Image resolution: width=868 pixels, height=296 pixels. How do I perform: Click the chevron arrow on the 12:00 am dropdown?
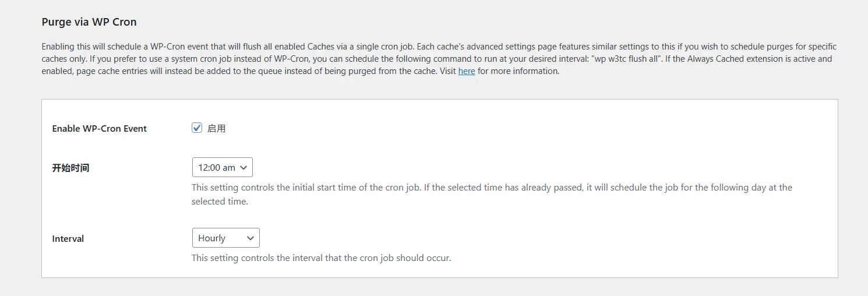pyautogui.click(x=244, y=168)
